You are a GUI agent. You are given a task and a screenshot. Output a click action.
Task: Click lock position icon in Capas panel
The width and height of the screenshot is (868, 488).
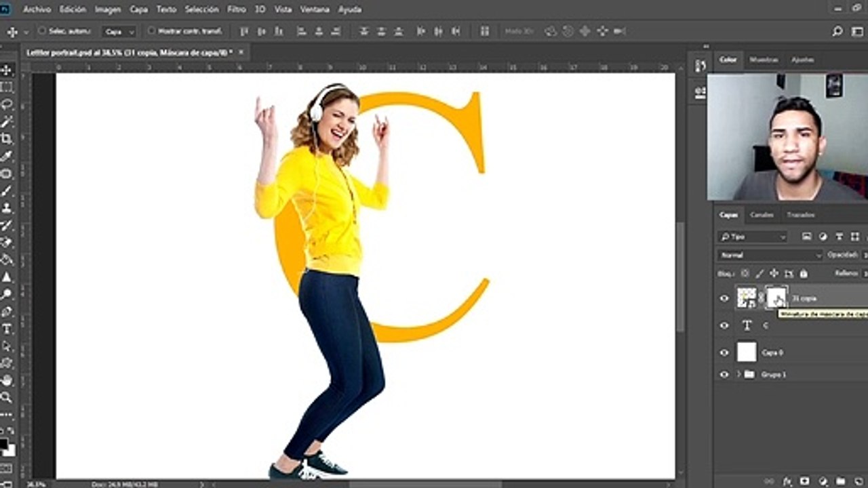click(x=774, y=274)
